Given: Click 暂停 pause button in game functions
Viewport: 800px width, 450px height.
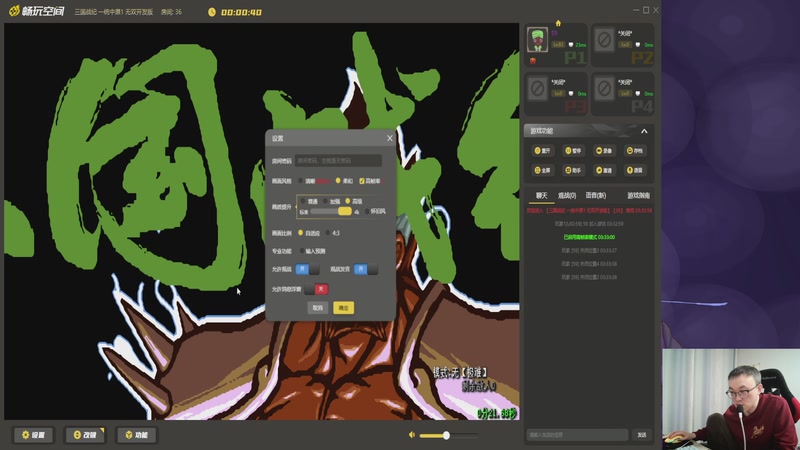Looking at the screenshot, I should click(x=573, y=151).
